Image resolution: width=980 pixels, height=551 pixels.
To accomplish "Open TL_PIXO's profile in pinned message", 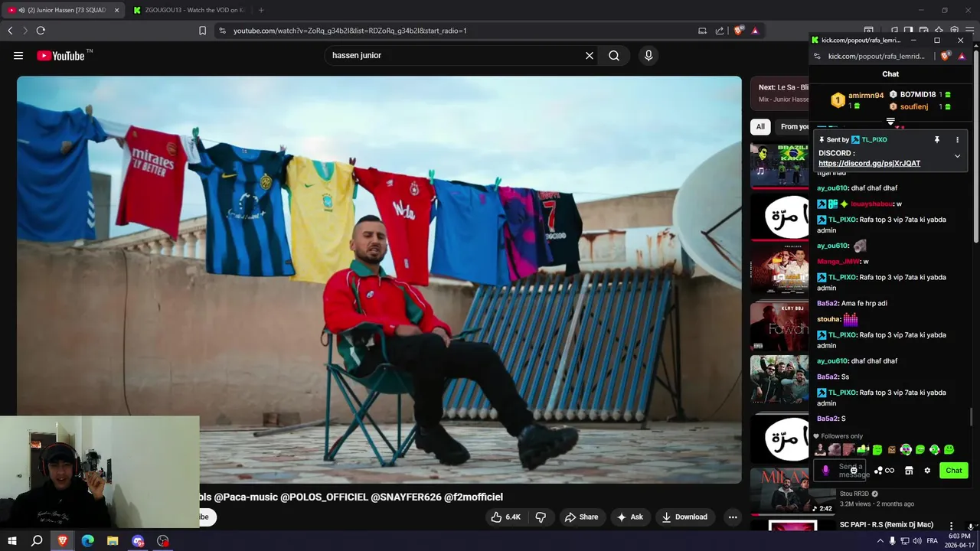I will (x=874, y=140).
